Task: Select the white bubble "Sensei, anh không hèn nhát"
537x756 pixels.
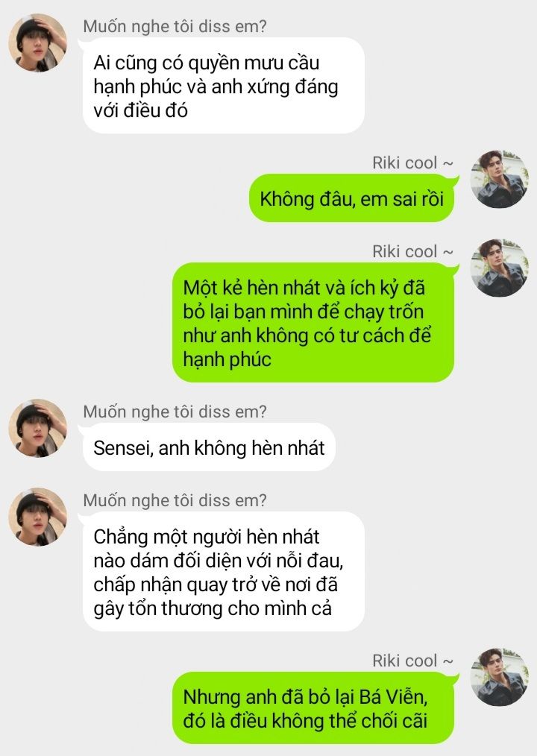Action: pyautogui.click(x=209, y=447)
